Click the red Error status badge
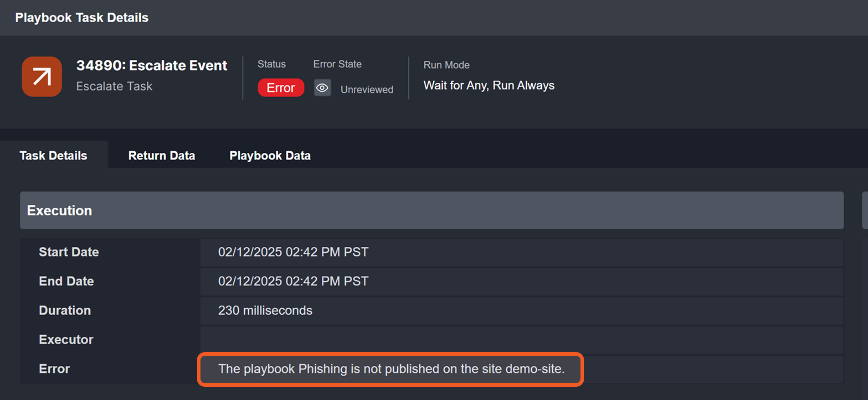Viewport: 868px width, 400px height. click(x=281, y=88)
